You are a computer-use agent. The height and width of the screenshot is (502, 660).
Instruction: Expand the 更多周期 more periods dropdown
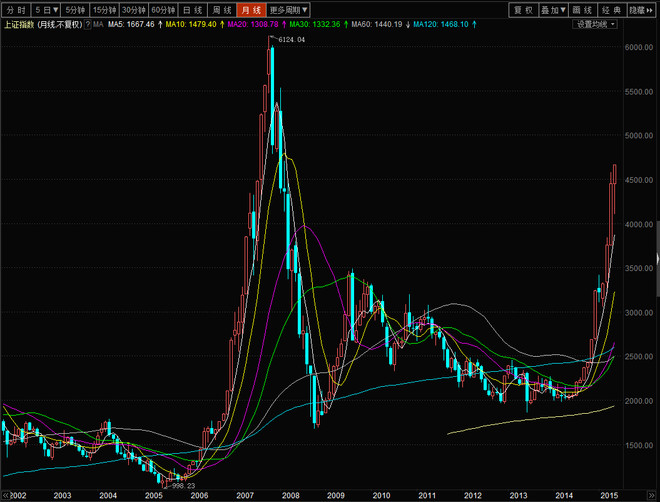tap(288, 10)
